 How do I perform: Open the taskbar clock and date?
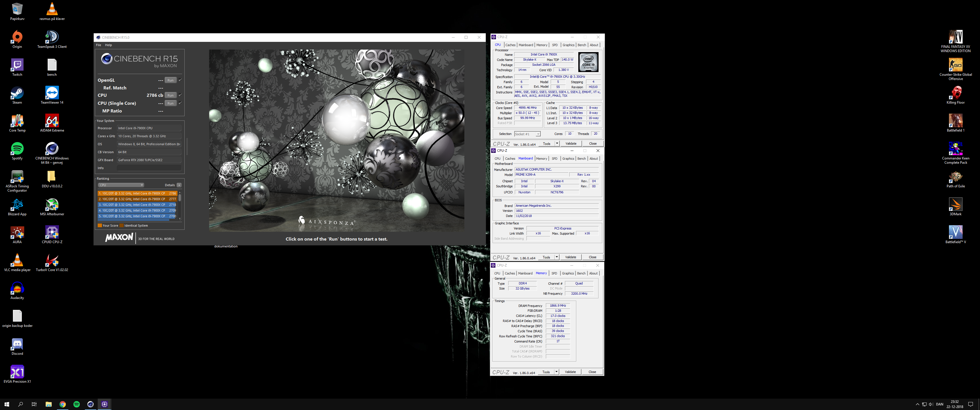[x=955, y=404]
